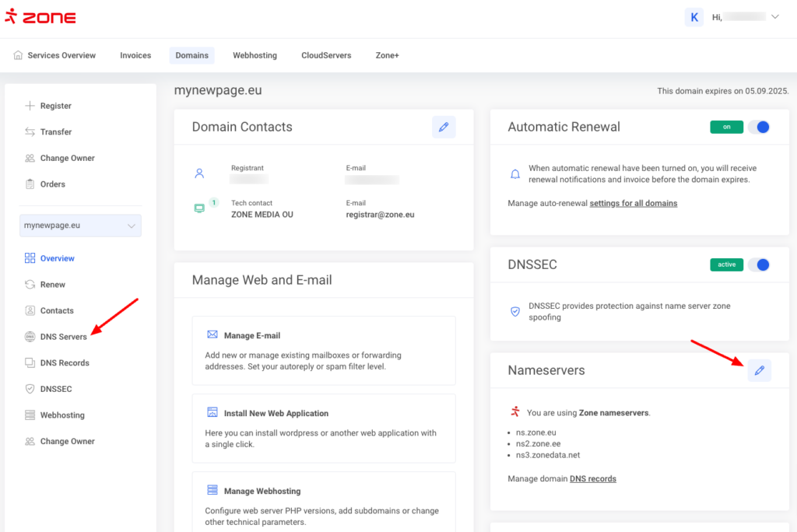The height and width of the screenshot is (532, 797).
Task: Click the DNSSEC shield icon in sidebar
Action: pos(30,389)
